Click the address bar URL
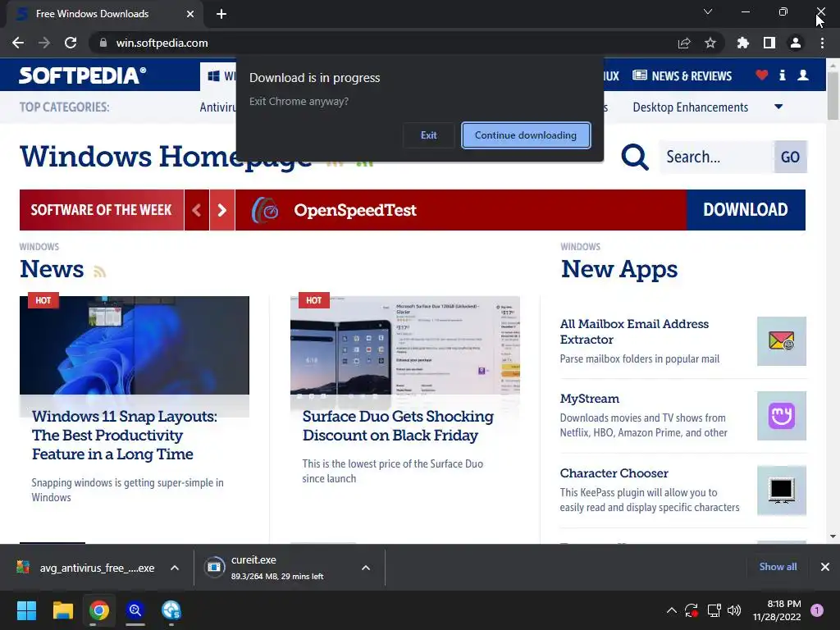Viewport: 840px width, 630px height. 162,43
